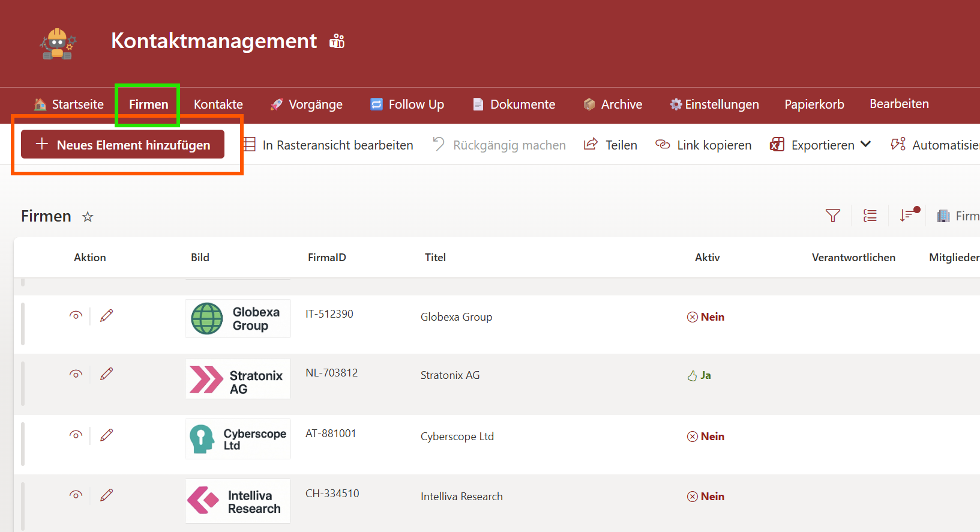This screenshot has width=980, height=532.
Task: Open the Aktiv column header menu
Action: tap(707, 258)
